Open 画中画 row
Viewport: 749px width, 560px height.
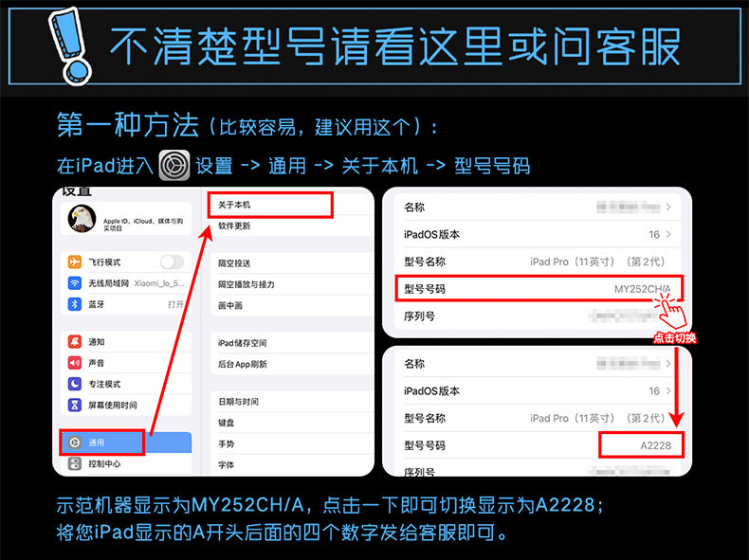click(x=292, y=305)
